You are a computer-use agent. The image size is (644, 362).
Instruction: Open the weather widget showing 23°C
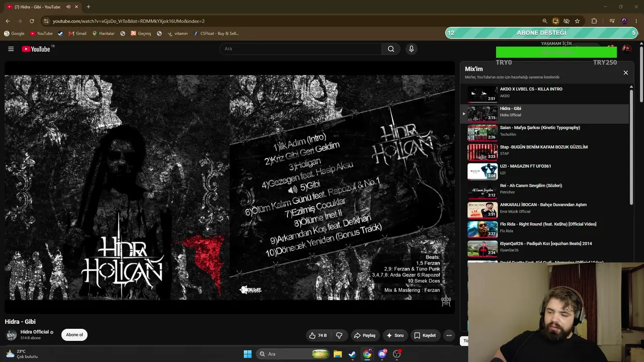(x=22, y=354)
